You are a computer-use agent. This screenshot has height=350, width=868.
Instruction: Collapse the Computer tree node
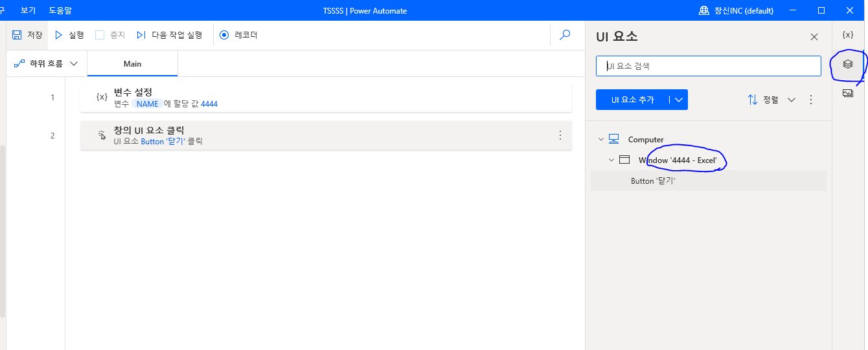[600, 139]
